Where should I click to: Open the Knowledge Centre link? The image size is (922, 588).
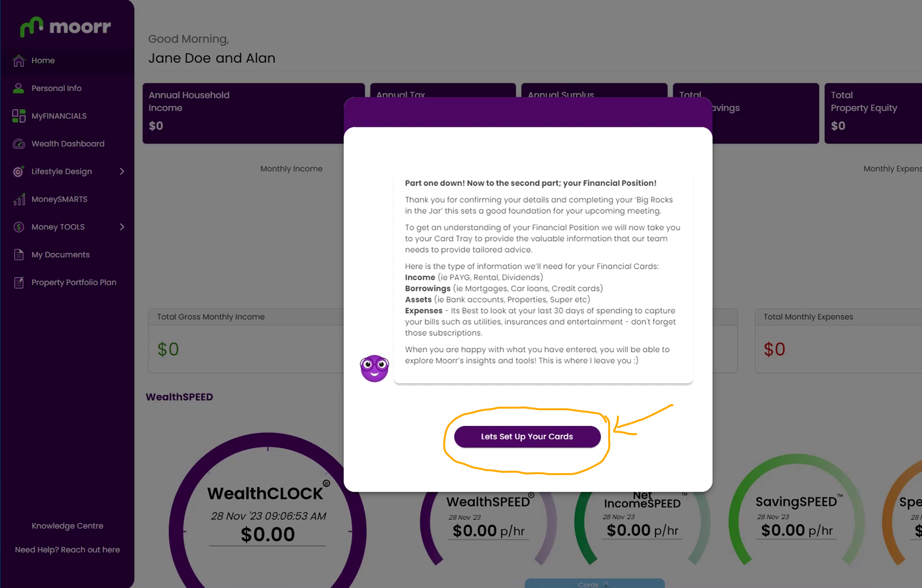tap(67, 526)
